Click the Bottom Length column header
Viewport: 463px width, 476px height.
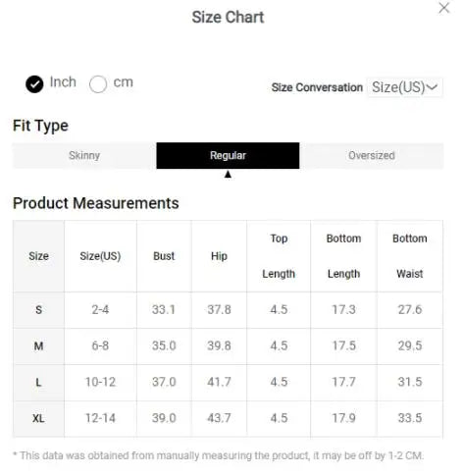pyautogui.click(x=343, y=256)
